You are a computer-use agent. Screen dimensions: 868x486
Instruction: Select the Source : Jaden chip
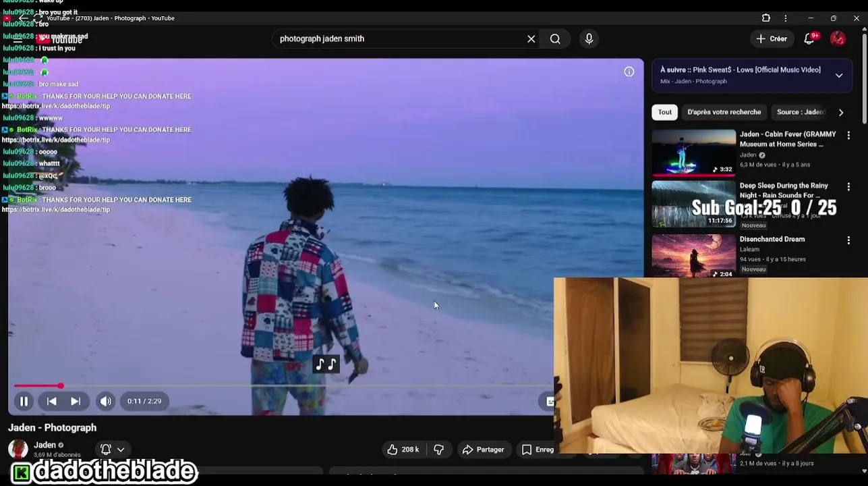point(801,112)
